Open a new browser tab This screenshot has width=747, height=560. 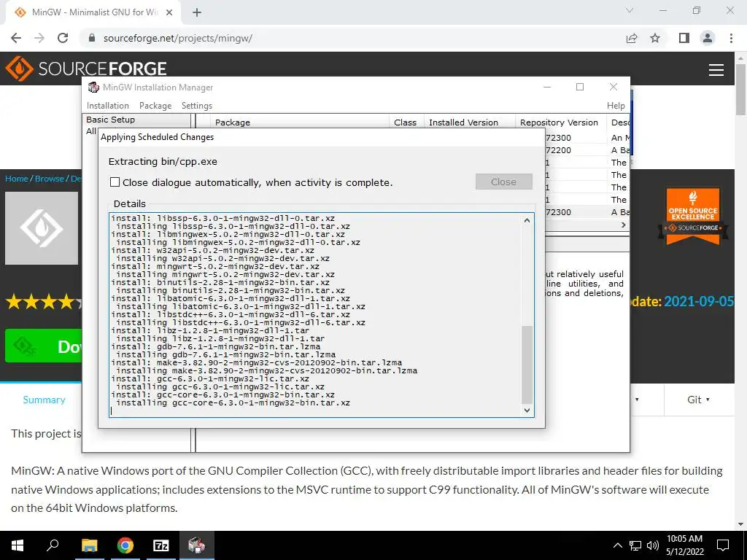(x=197, y=12)
